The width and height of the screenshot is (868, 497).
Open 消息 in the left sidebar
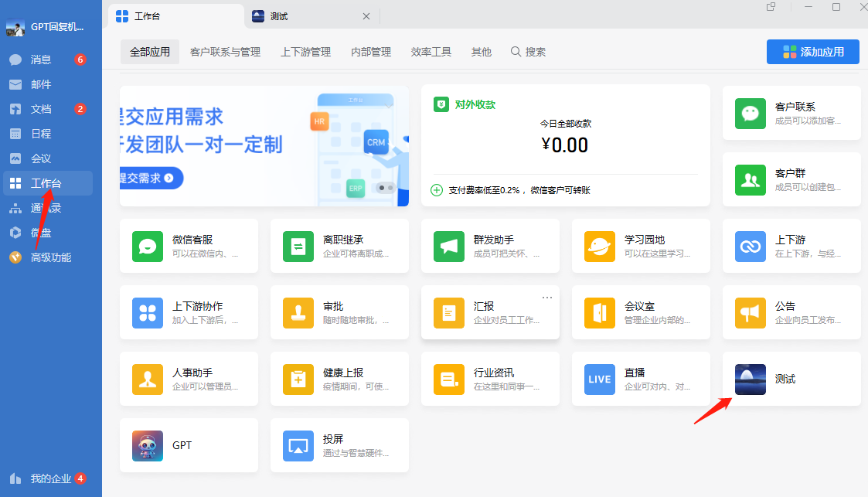(x=41, y=60)
